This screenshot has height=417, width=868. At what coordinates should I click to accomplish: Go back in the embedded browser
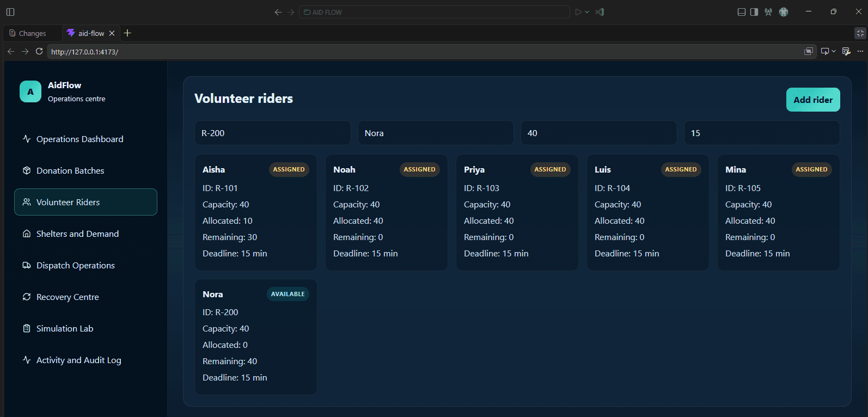(11, 51)
